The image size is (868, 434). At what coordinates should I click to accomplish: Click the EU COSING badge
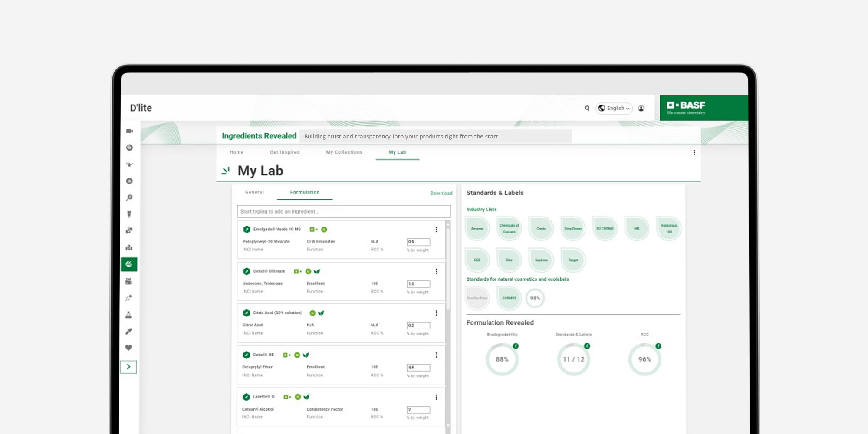click(x=605, y=229)
